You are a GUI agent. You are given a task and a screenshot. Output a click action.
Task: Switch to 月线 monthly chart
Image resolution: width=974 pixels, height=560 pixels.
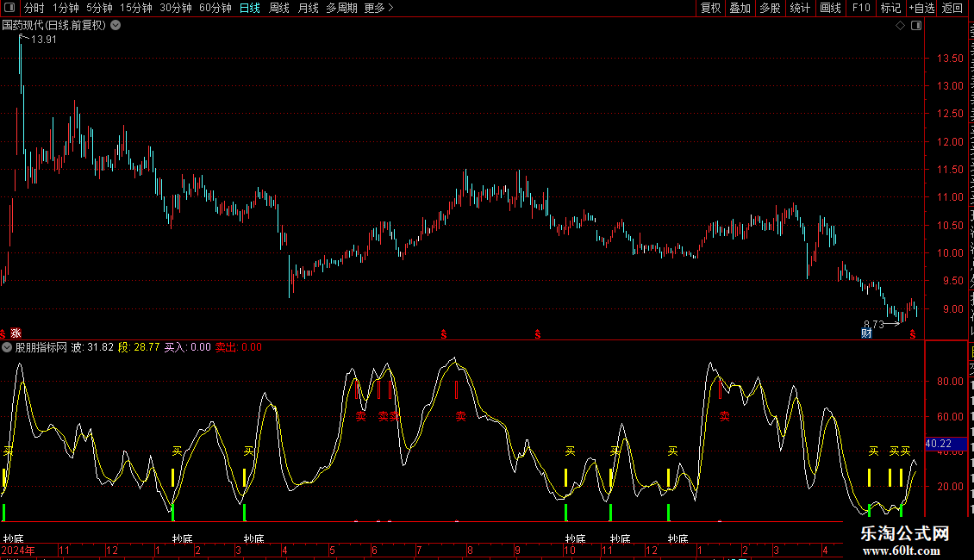coord(308,8)
